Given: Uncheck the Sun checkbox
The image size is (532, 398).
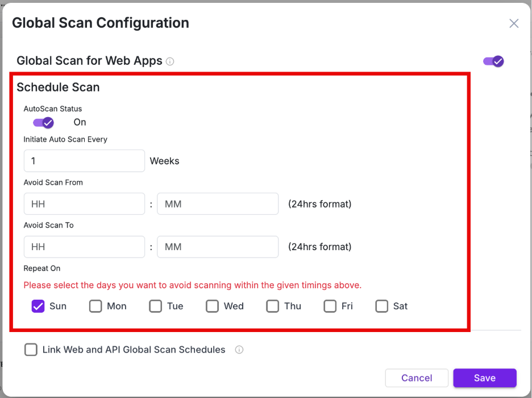Looking at the screenshot, I should 38,306.
